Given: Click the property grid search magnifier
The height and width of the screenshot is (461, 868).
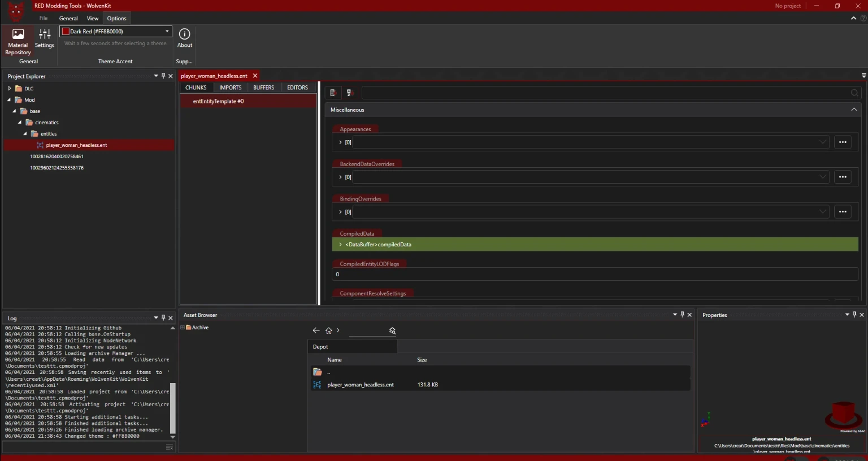Looking at the screenshot, I should coord(854,93).
